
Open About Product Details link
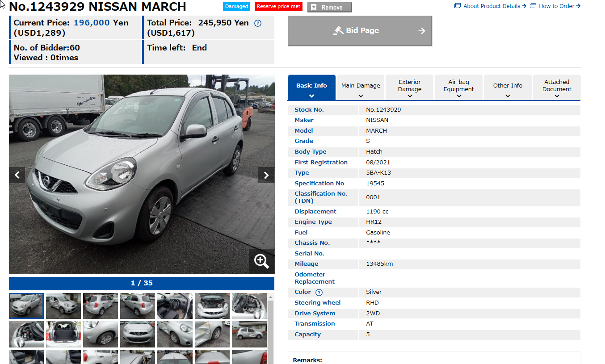pyautogui.click(x=492, y=6)
